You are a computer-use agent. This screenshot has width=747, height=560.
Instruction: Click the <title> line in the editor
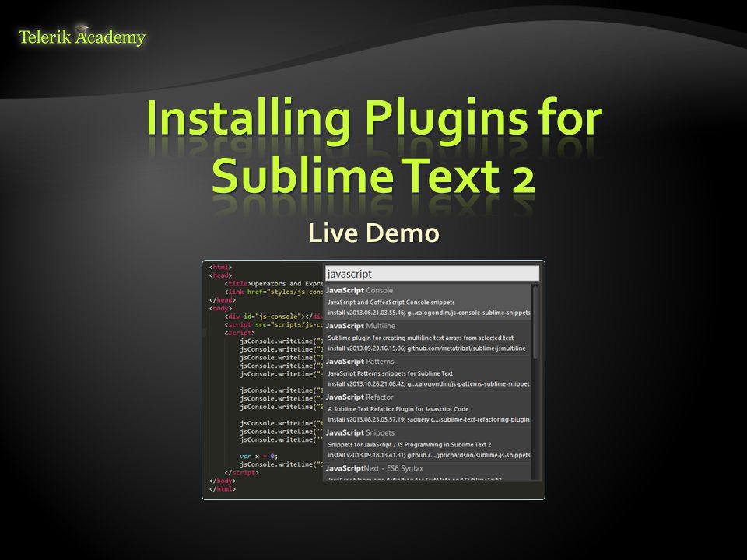click(x=273, y=283)
